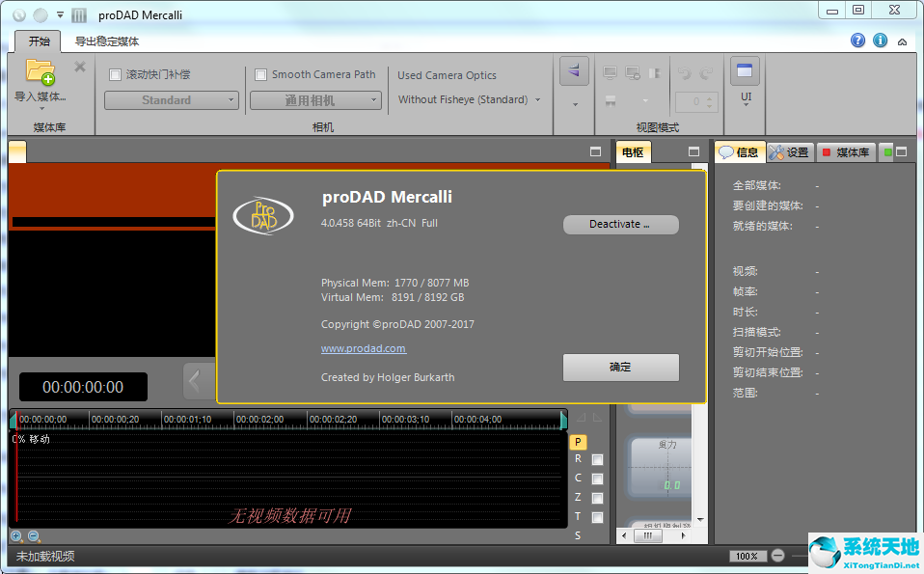The height and width of the screenshot is (574, 924).
Task: Expand the UI dropdown arrow
Action: [x=746, y=105]
